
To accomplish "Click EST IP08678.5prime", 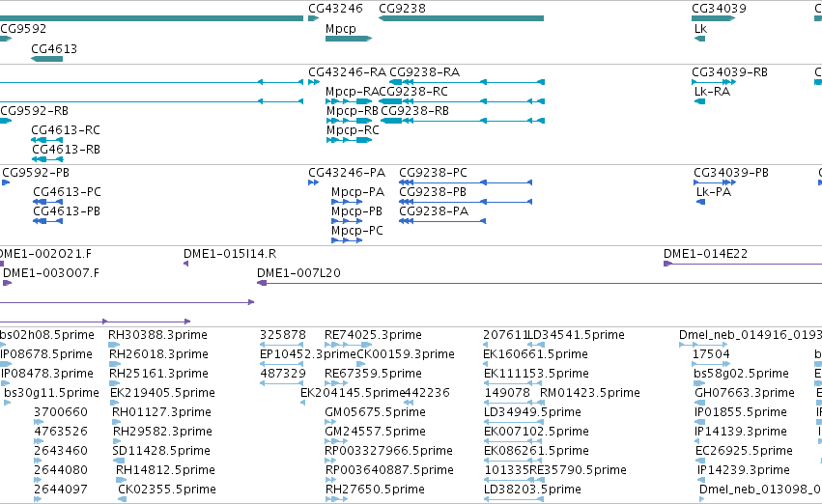I will pos(46,354).
